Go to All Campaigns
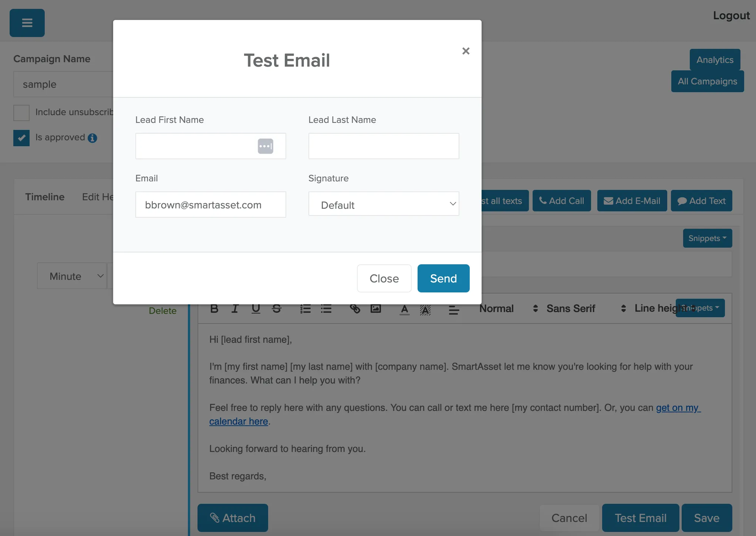This screenshot has height=536, width=756. [x=707, y=81]
